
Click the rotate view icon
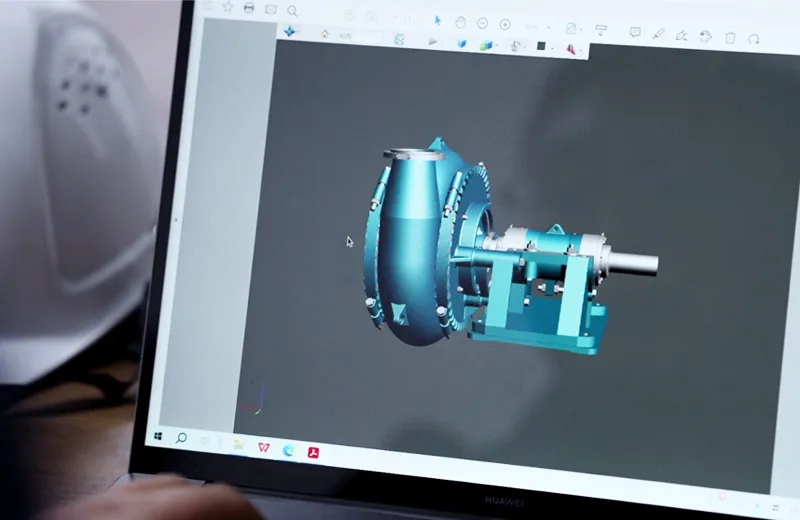point(754,38)
